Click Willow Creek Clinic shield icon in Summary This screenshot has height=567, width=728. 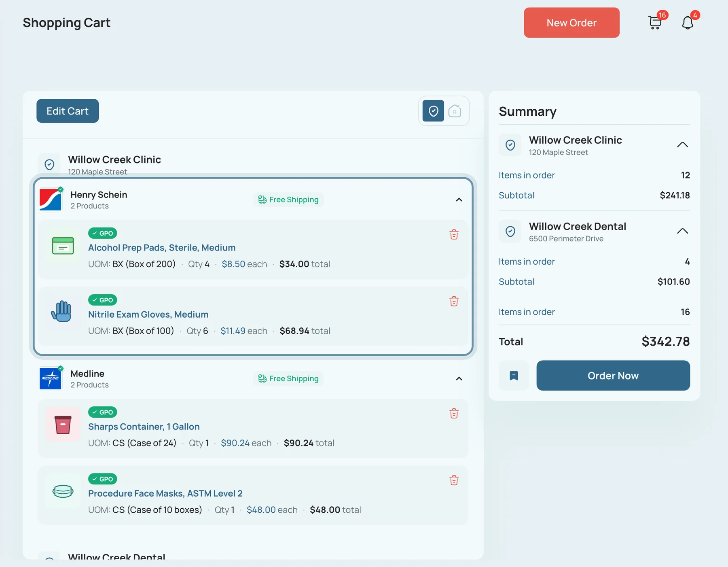tap(510, 145)
